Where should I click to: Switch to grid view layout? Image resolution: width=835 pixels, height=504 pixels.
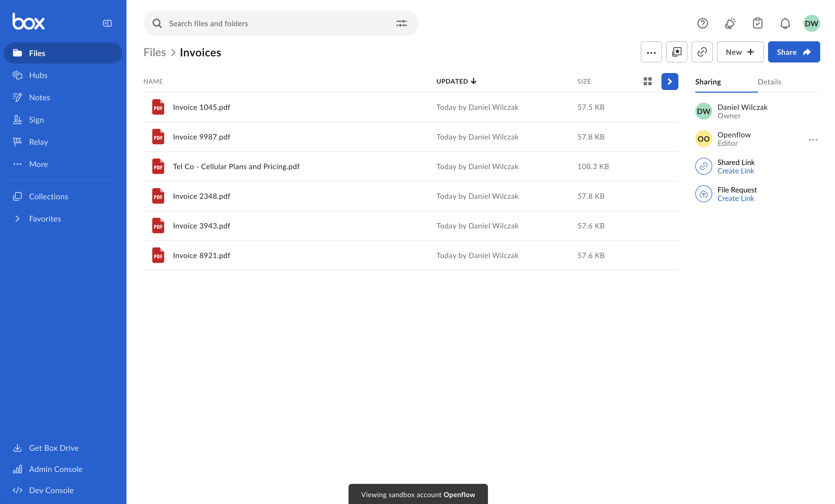click(647, 81)
